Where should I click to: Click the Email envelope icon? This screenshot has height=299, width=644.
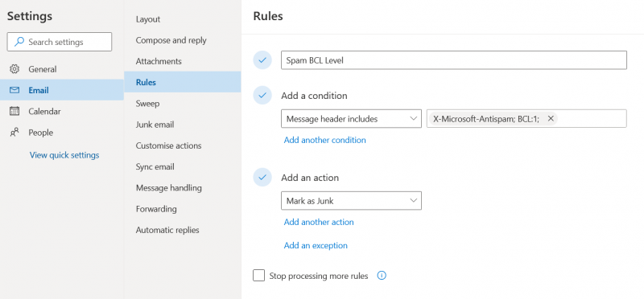pos(14,90)
